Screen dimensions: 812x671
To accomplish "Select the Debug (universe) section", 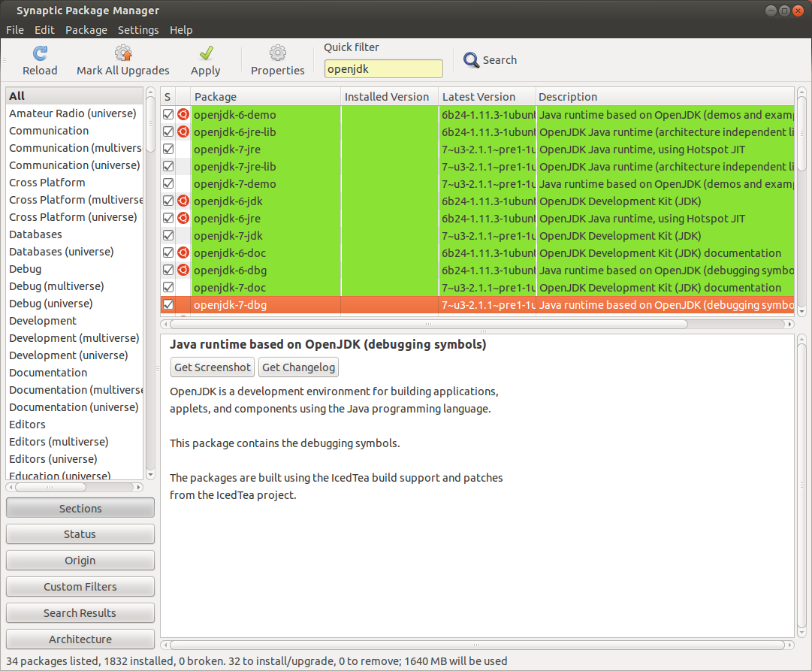I will coord(74,304).
